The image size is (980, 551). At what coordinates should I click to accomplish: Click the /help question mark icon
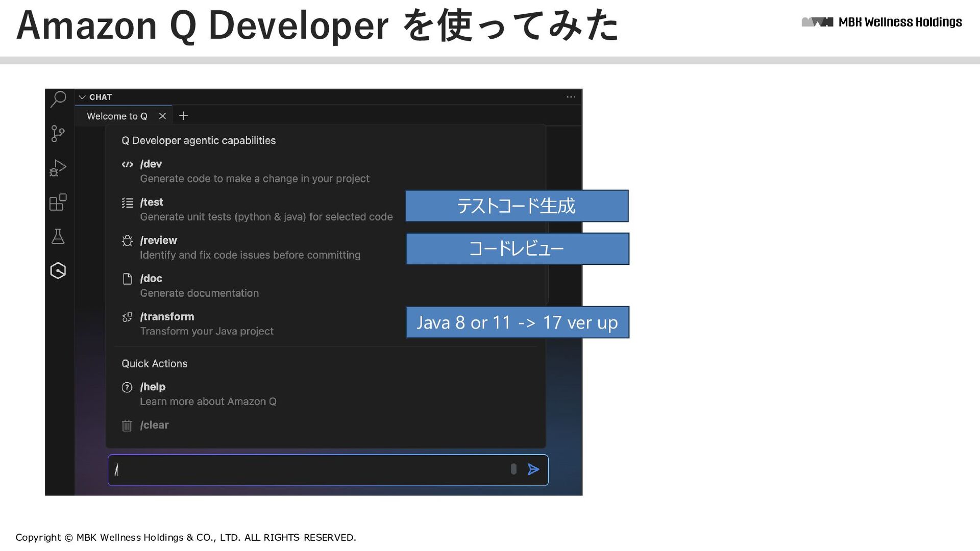(127, 387)
